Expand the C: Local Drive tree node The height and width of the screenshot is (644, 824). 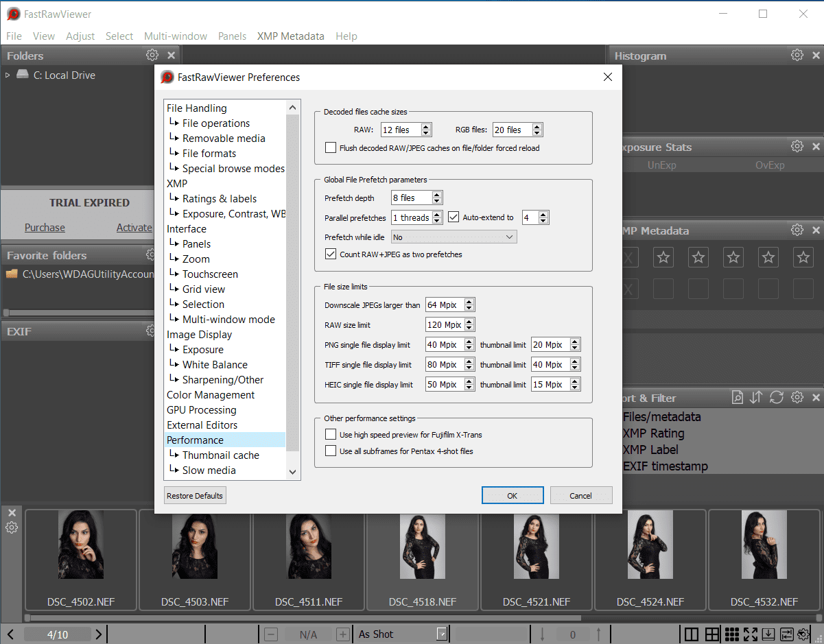(x=8, y=75)
